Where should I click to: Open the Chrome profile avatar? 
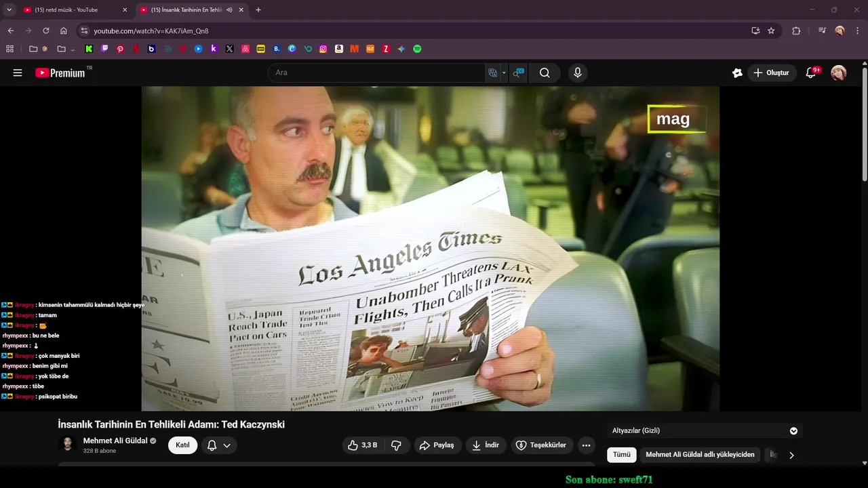coord(840,30)
